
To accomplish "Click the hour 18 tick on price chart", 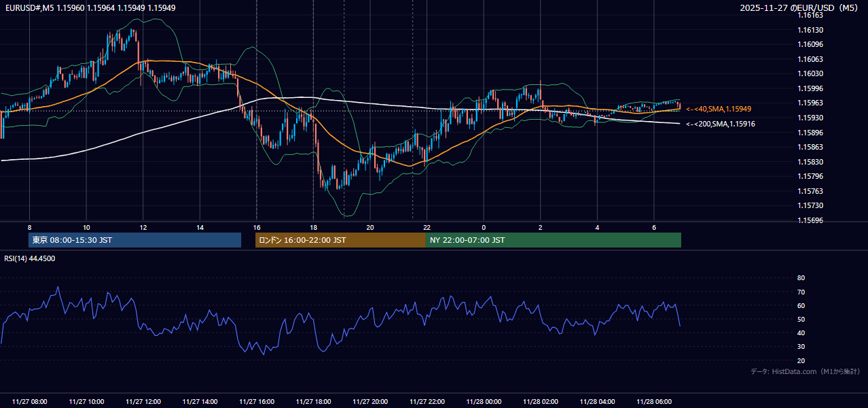I will click(x=313, y=227).
